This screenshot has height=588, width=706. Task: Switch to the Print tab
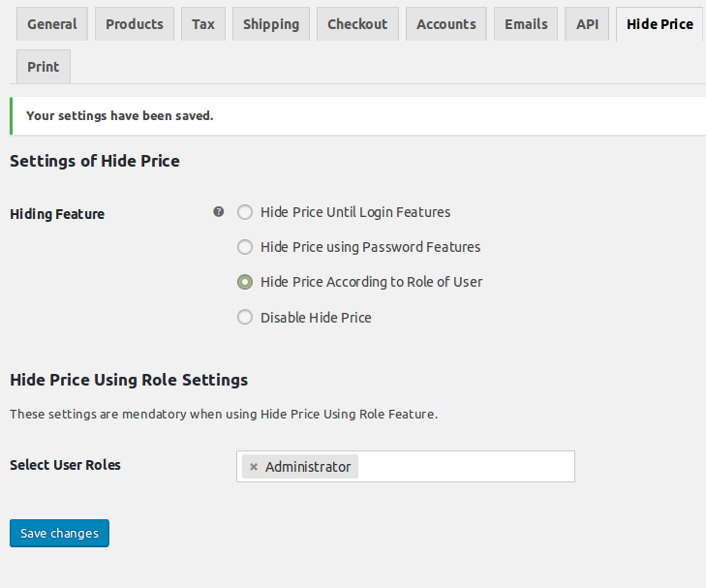coord(44,67)
